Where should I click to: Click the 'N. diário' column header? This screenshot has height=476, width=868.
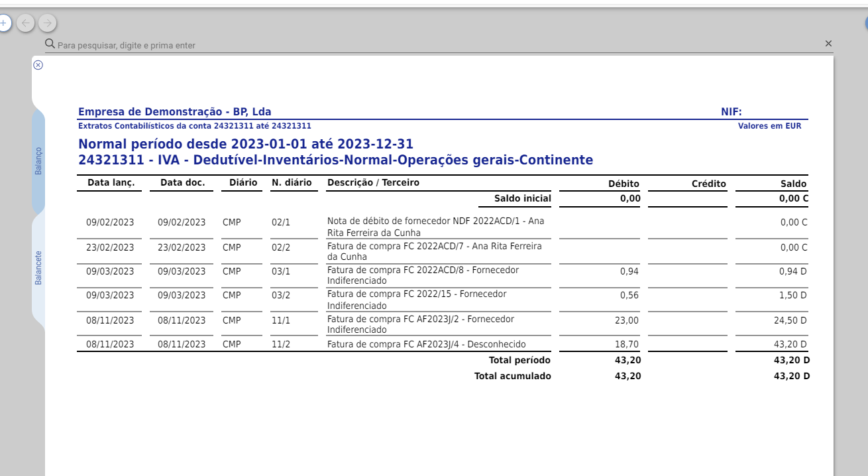(292, 183)
